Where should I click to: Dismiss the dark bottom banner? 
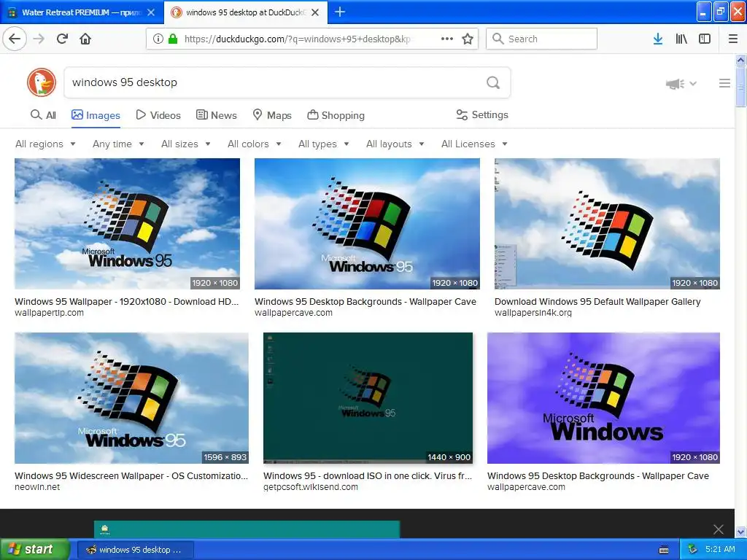tap(719, 529)
